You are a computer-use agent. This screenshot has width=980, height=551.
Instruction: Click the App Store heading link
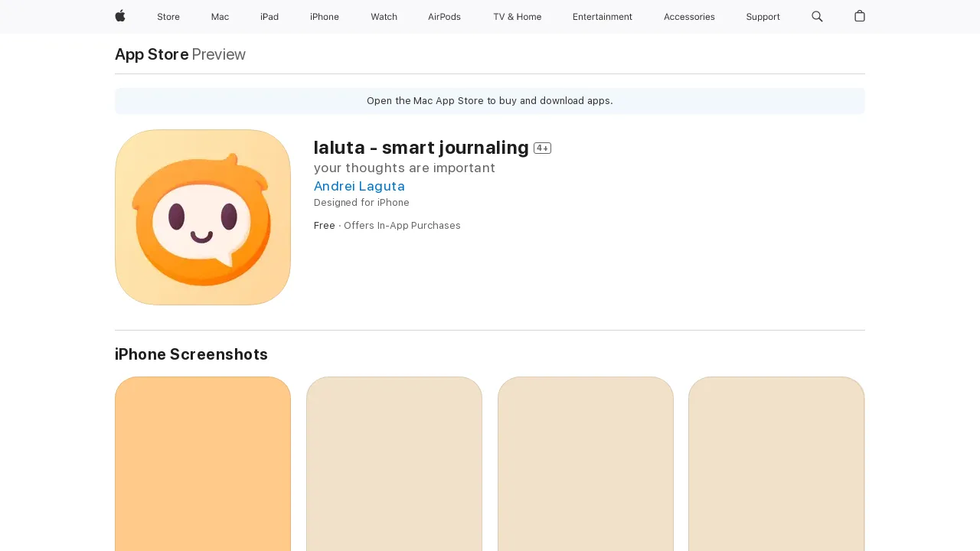pos(152,54)
